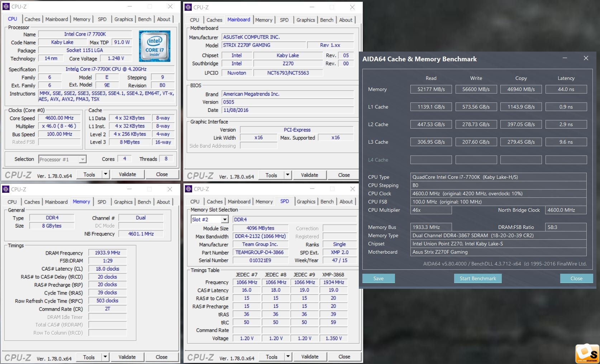
Task: Click the Multiplier value x 46.0 ( 8 - 46 )
Action: [x=59, y=126]
